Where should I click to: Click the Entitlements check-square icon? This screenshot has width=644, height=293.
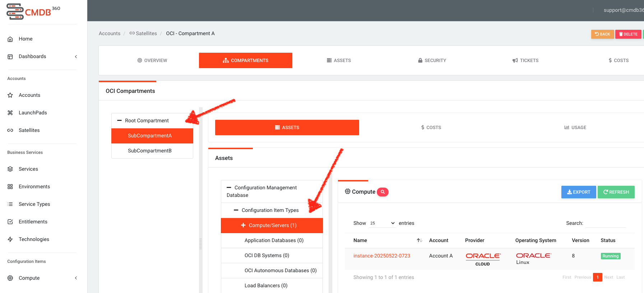(10, 222)
